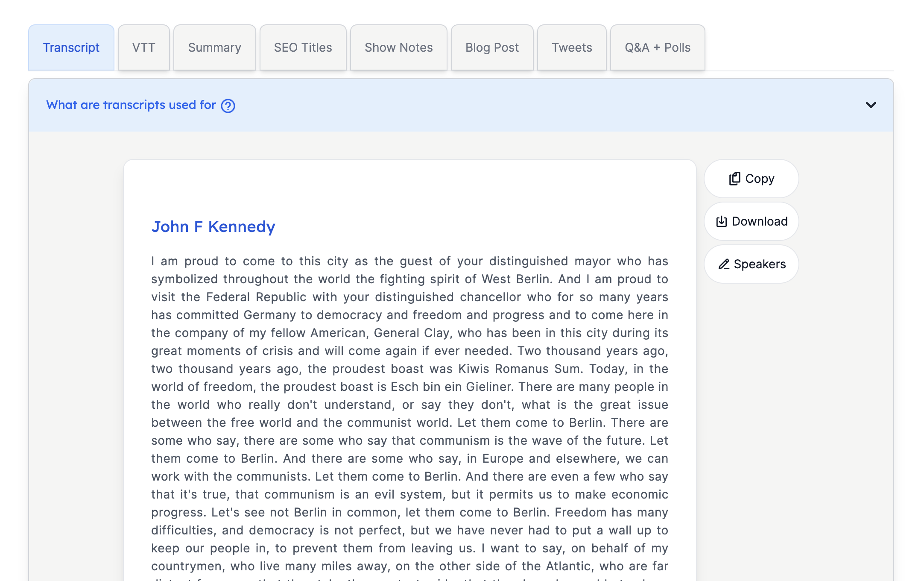This screenshot has width=924, height=581.
Task: Click the Download button
Action: 751,221
